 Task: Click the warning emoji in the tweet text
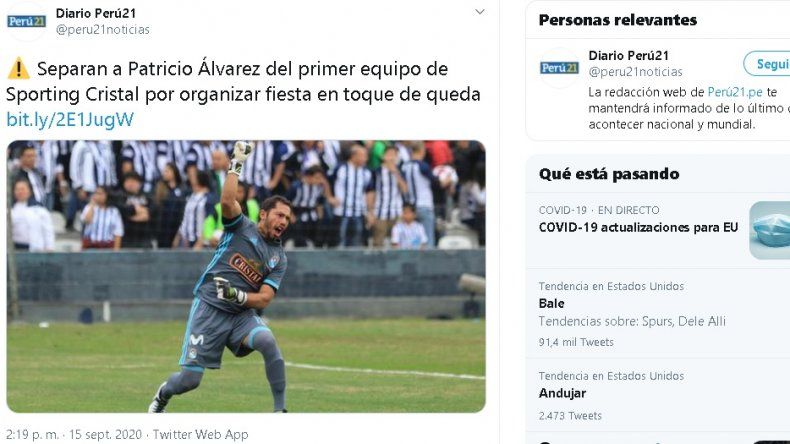(19, 69)
